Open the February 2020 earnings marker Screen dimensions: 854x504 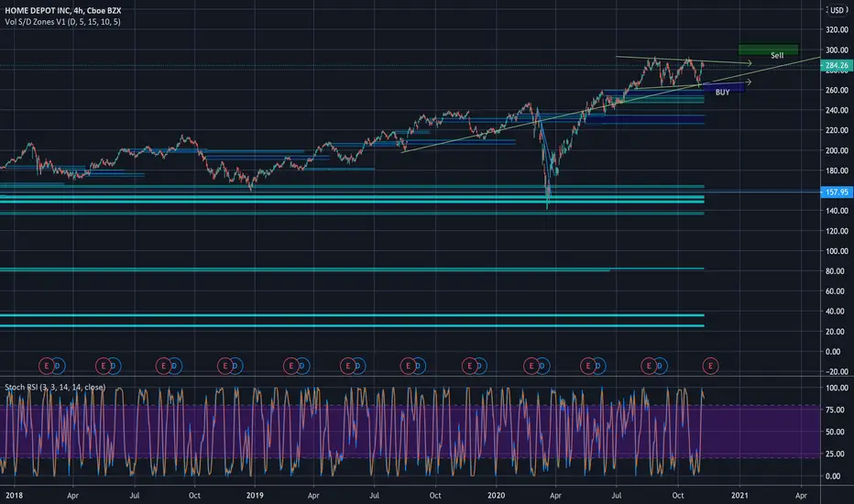point(531,366)
